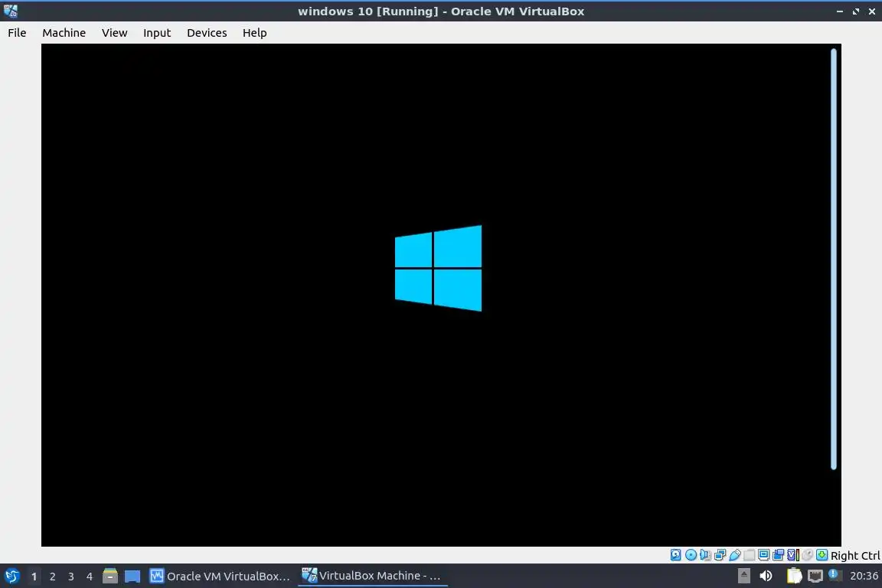Minimize the VirtualBox window
The height and width of the screenshot is (588, 882).
click(839, 11)
